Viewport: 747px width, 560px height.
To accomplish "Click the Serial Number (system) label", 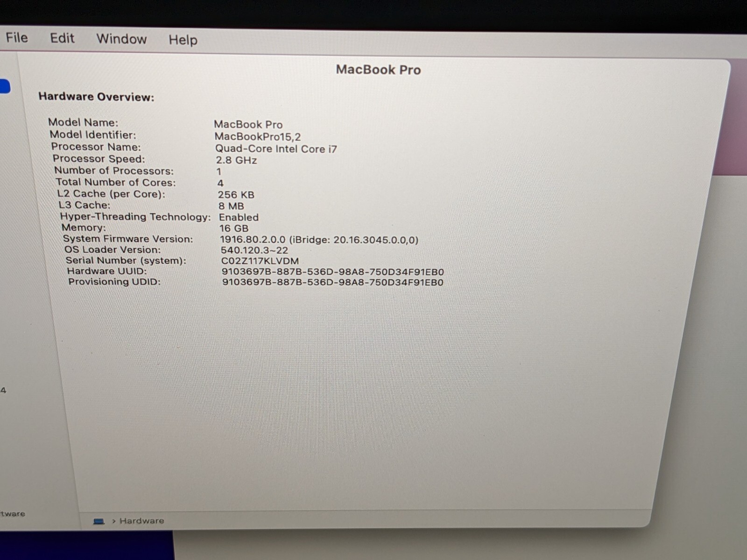I will pos(126,260).
